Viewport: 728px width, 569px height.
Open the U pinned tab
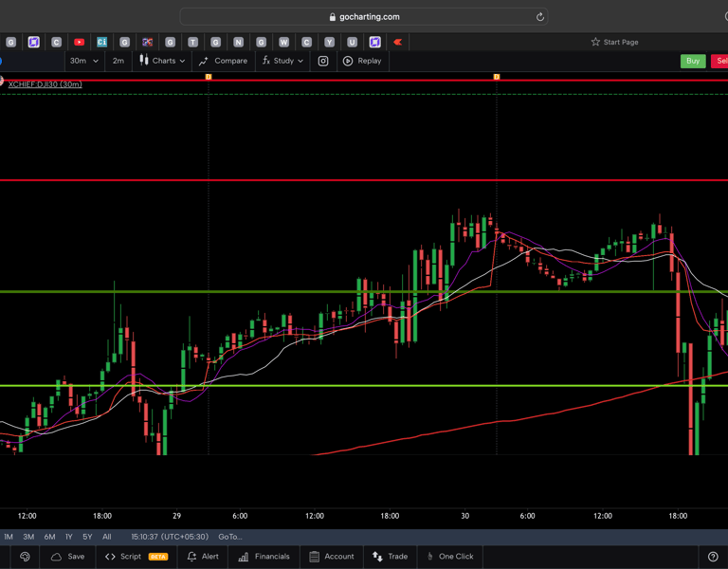pos(352,43)
